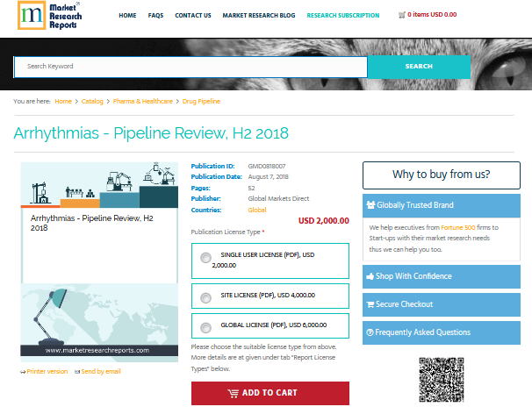This screenshot has height=414, width=532.
Task: Click the send by email envelope icon
Action: (77, 372)
